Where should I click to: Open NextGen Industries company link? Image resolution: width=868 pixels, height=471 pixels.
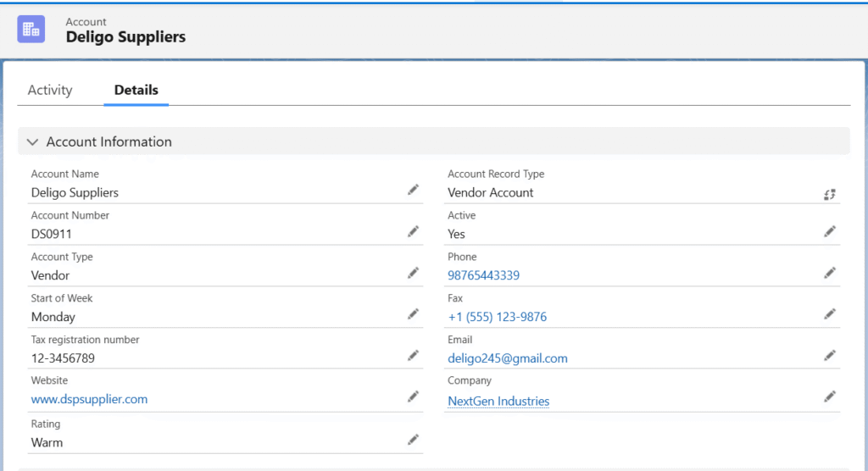[x=498, y=402]
